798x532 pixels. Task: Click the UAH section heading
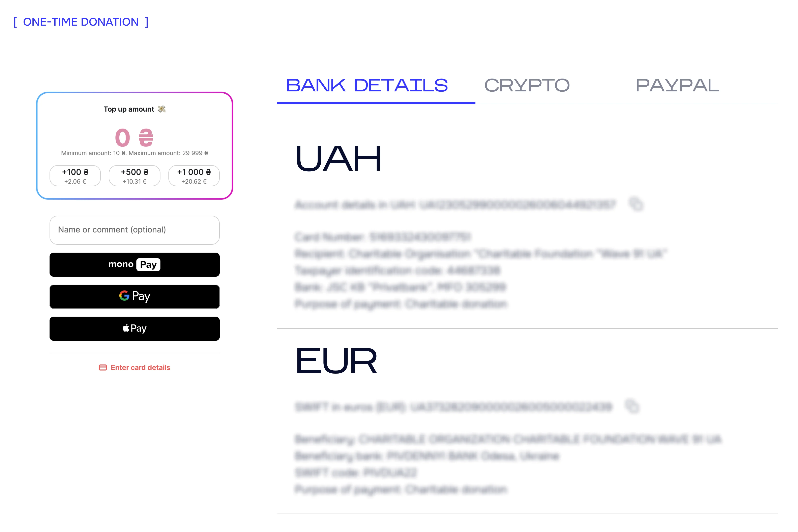[x=338, y=159]
